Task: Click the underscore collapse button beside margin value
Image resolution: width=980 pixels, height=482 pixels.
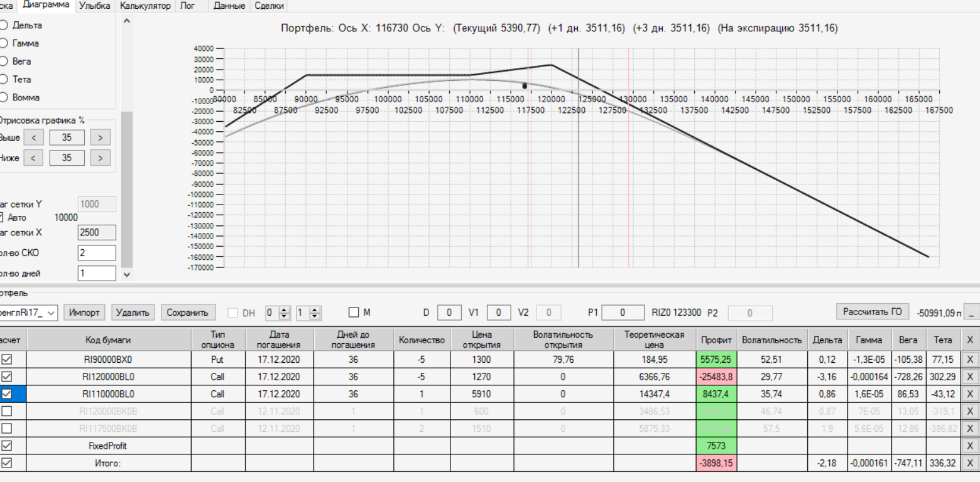Action: click(x=972, y=313)
